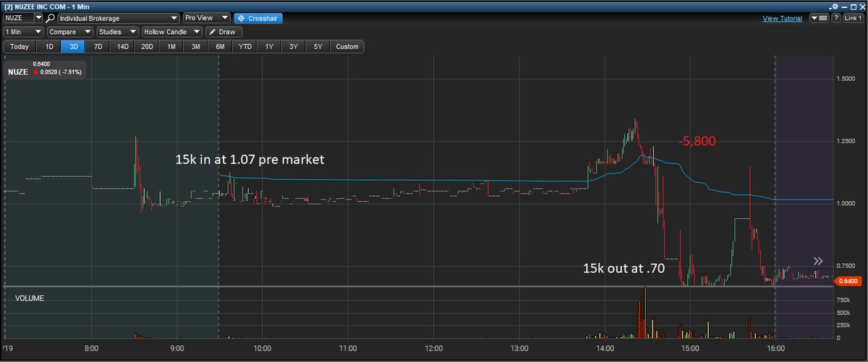
Task: Select the YTD range tab
Action: (x=245, y=46)
